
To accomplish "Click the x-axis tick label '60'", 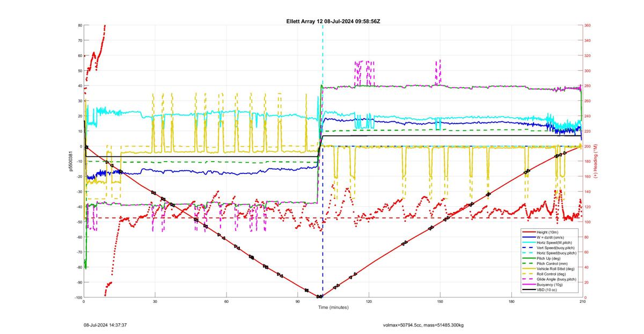I will 226,302.
